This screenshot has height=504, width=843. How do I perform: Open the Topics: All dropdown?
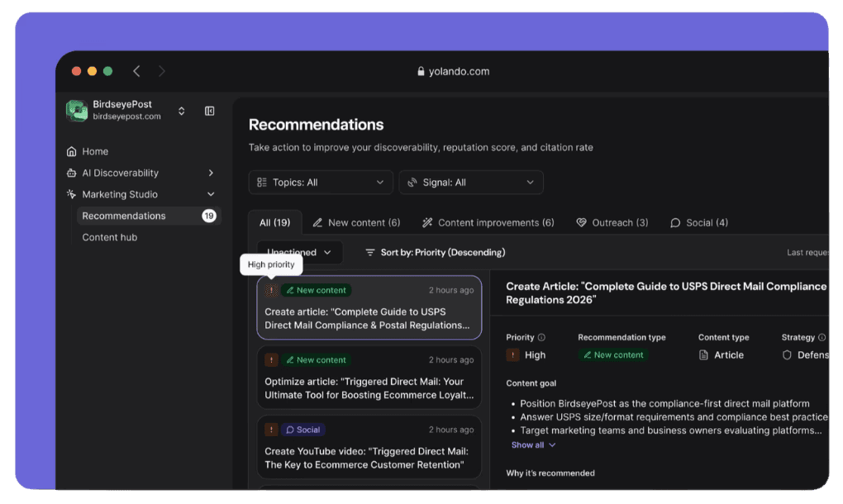pos(320,182)
